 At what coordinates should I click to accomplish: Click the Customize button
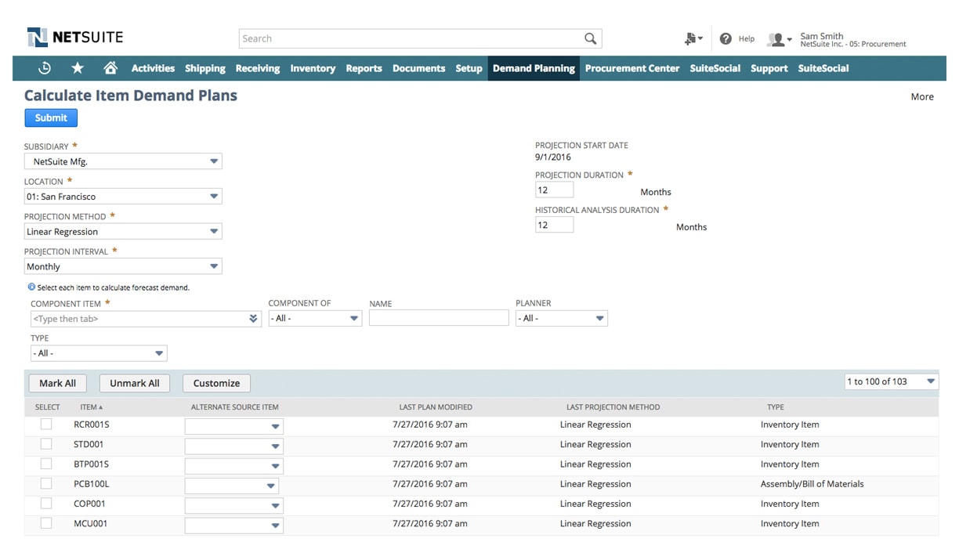point(216,383)
